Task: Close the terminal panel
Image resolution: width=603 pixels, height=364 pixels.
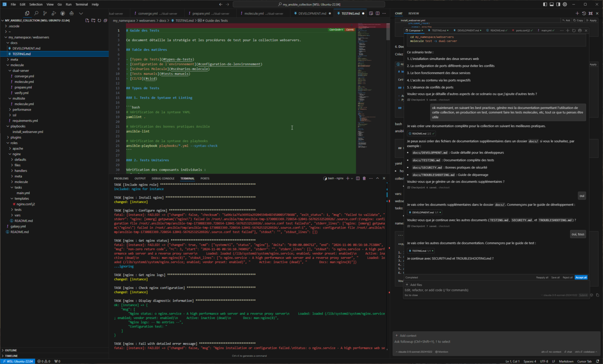Action: pos(384,178)
